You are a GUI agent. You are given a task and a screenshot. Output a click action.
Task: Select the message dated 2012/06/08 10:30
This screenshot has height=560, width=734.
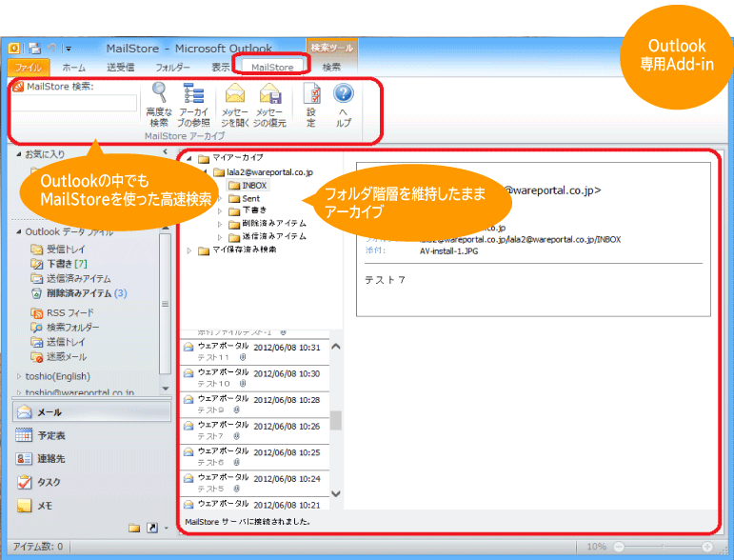255,378
